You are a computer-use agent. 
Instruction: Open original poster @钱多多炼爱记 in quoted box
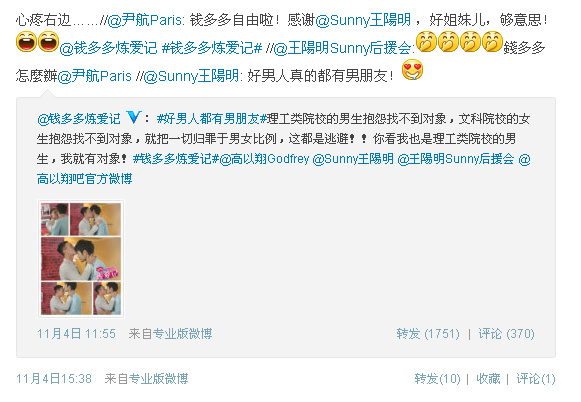coord(79,119)
